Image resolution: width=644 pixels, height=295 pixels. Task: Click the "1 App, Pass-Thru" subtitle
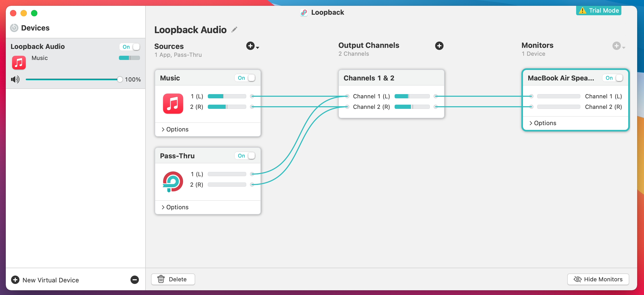pyautogui.click(x=178, y=55)
